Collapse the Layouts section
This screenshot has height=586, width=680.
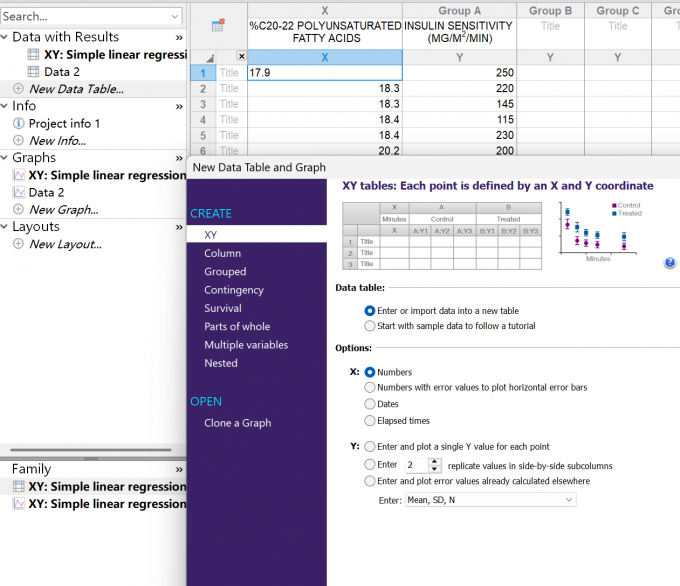4,226
